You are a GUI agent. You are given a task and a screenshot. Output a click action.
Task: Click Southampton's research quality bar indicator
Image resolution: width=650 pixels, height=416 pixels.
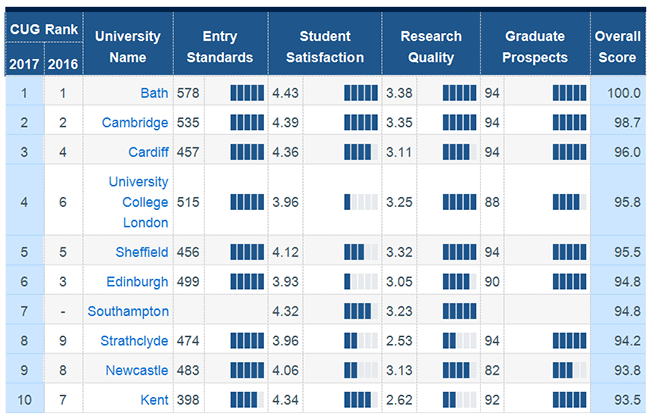459,311
